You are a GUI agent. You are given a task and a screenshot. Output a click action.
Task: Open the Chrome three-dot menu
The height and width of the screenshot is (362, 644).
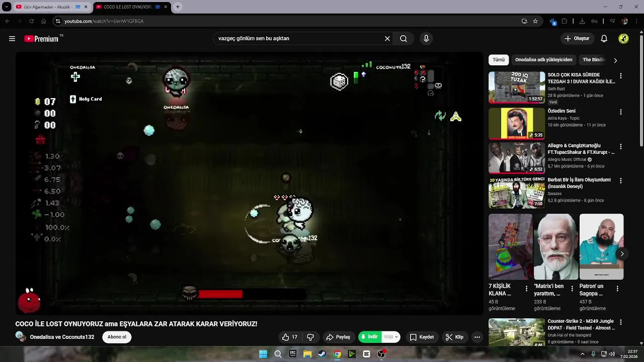click(x=636, y=21)
